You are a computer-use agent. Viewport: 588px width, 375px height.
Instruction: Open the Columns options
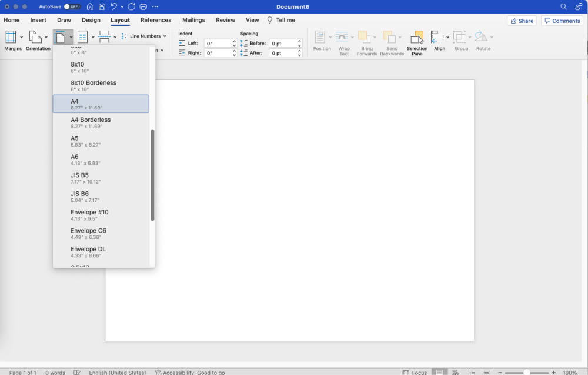83,36
